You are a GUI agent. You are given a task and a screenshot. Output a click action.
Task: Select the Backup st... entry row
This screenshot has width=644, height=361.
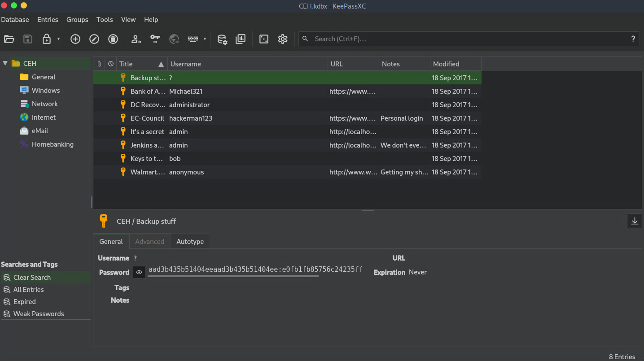(287, 78)
